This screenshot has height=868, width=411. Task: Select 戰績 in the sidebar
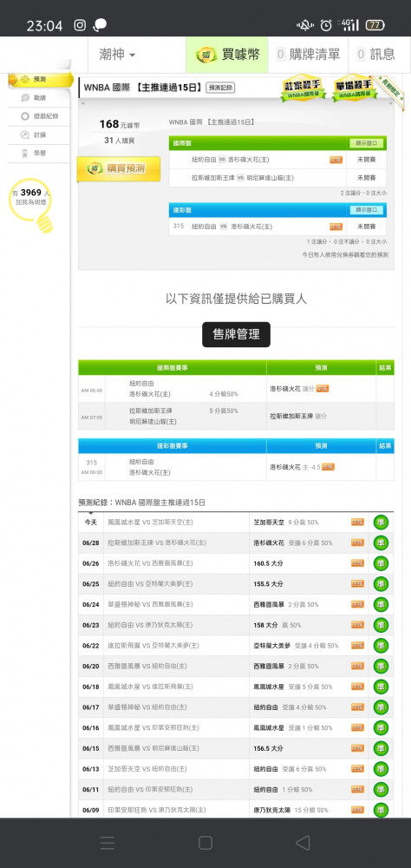[39, 97]
